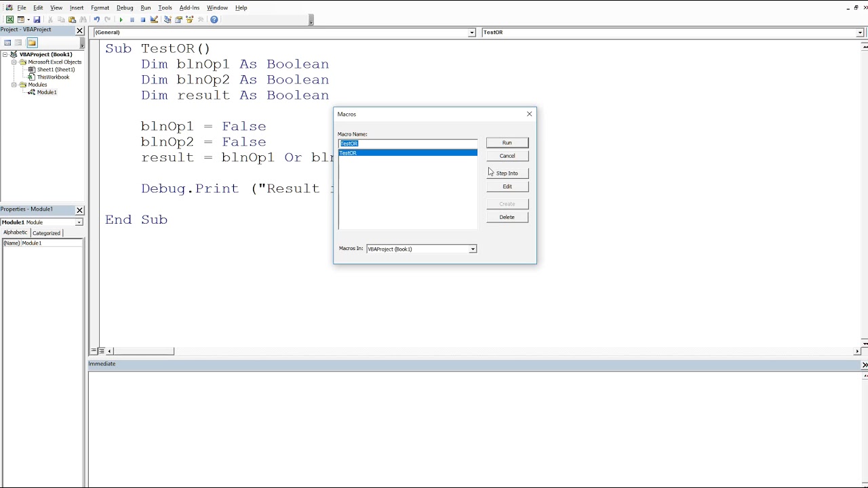Click View Object icon in Project panel
This screenshot has width=868, height=488.
19,43
